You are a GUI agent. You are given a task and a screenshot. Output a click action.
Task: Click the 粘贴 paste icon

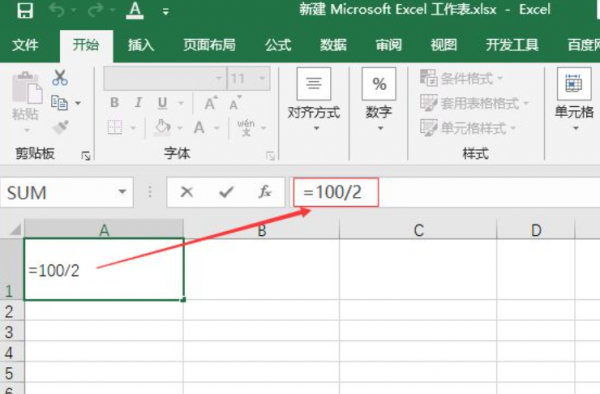pos(26,88)
